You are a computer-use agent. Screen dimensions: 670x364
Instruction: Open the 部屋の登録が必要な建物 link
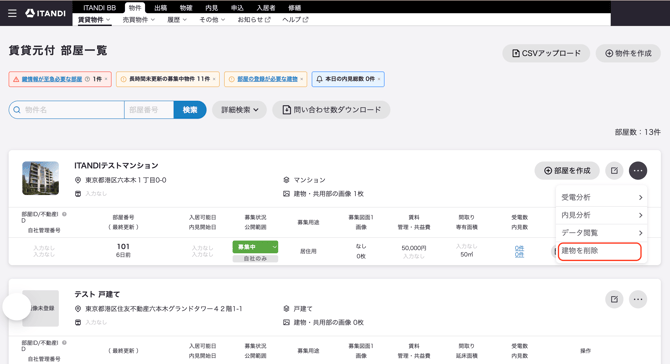(267, 79)
